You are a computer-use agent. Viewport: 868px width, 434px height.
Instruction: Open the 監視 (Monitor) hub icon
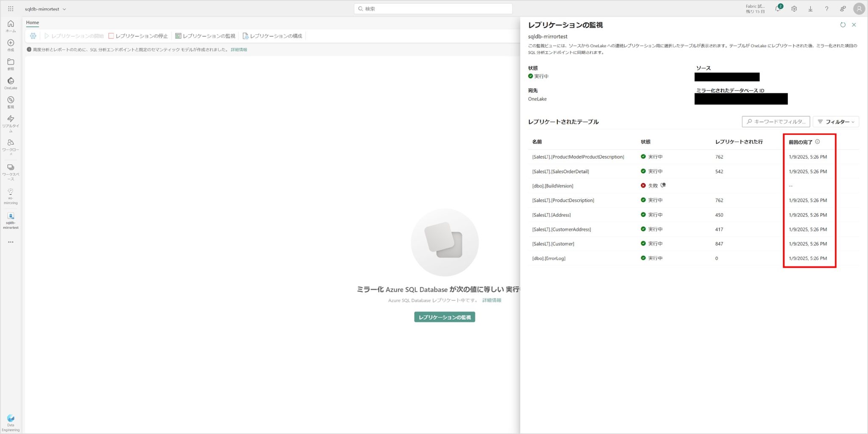(x=11, y=100)
